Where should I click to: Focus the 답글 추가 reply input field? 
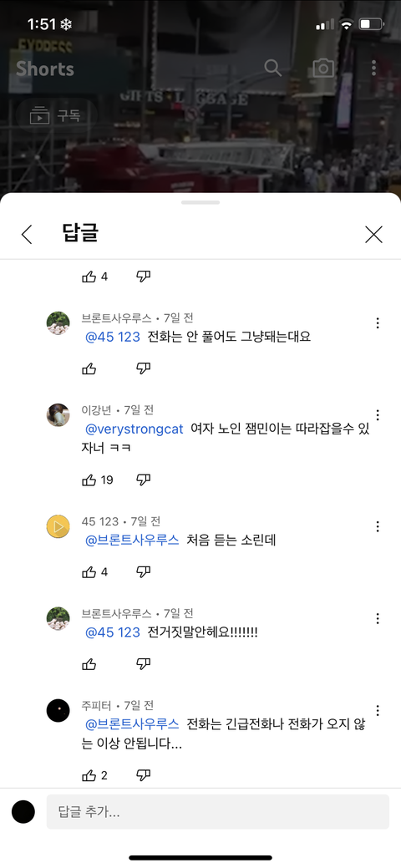point(218,812)
